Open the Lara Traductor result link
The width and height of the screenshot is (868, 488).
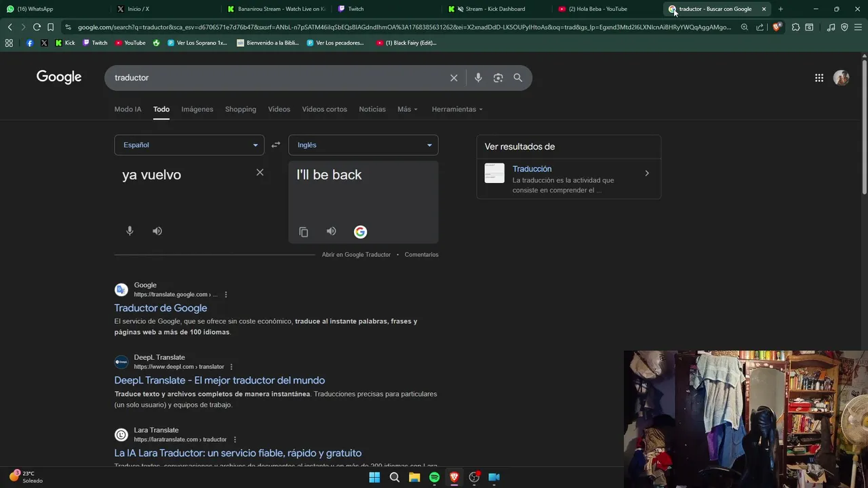click(238, 453)
